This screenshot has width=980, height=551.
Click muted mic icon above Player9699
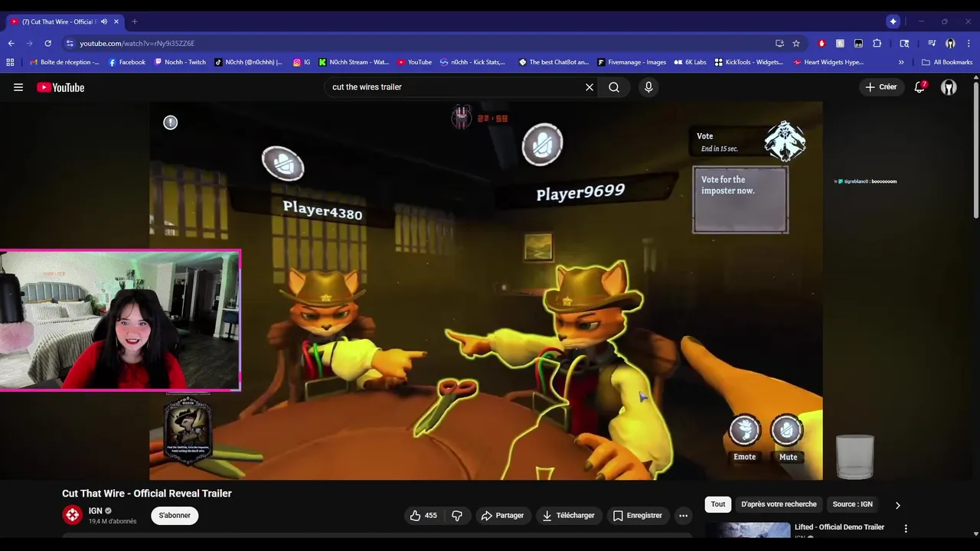[x=542, y=144]
